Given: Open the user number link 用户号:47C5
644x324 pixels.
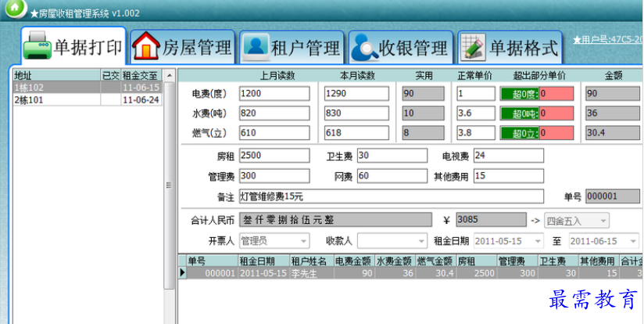Looking at the screenshot, I should pos(608,40).
